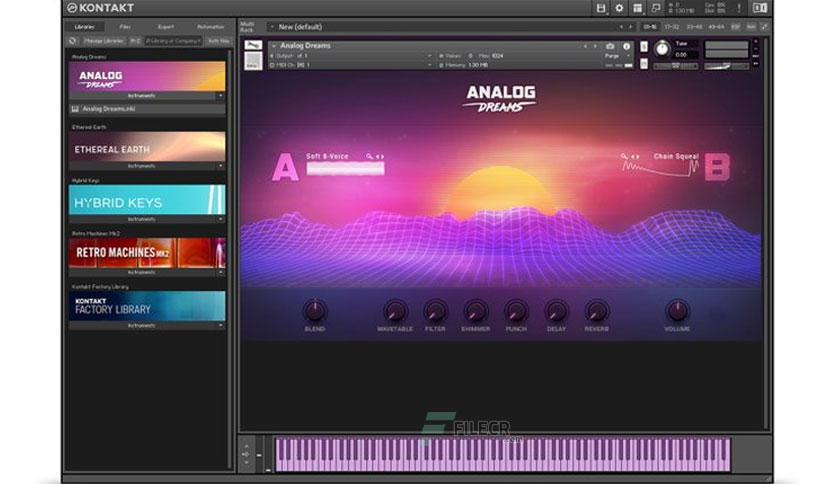The image size is (836, 484).
Task: Click the minimized view windows icon
Action: point(656,8)
